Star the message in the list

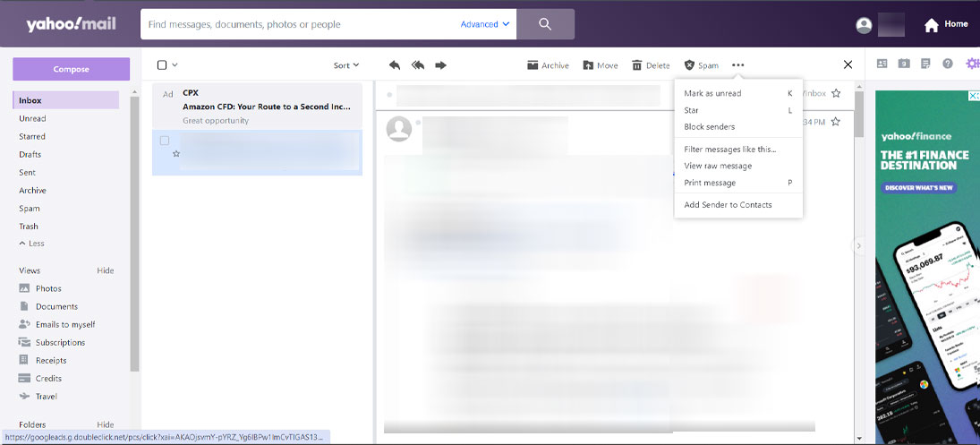point(176,154)
